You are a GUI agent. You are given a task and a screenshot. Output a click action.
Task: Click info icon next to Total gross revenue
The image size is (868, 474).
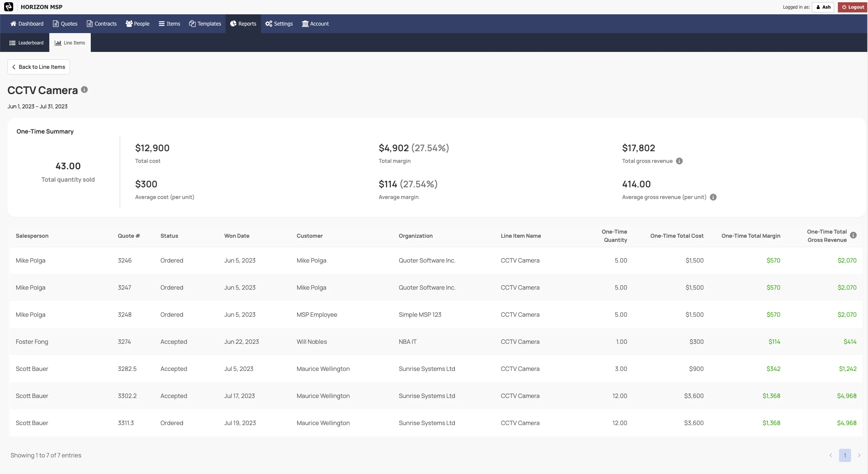tap(679, 161)
